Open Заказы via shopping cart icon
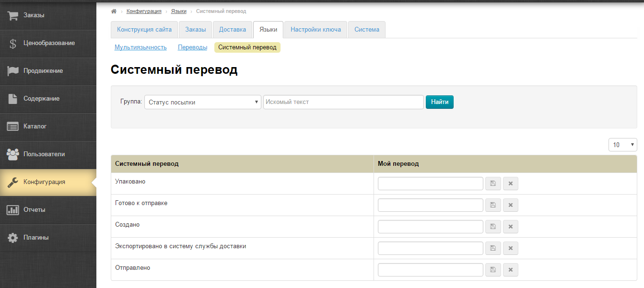 13,15
